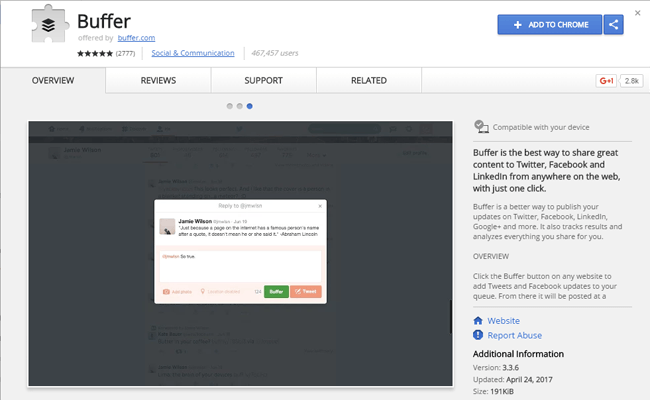650x400 pixels.
Task: Click the Report Abuse exclamation icon
Action: [x=478, y=335]
